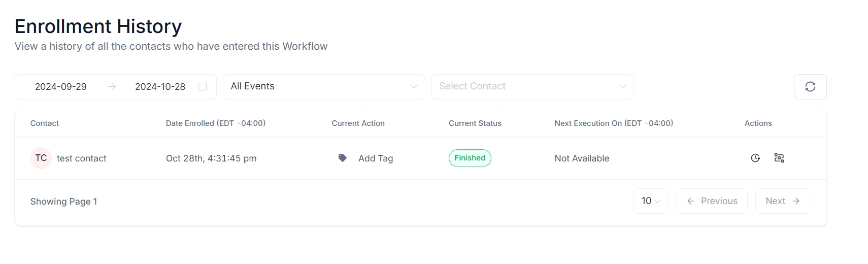Open the page size dropdown showing 10

click(x=650, y=201)
